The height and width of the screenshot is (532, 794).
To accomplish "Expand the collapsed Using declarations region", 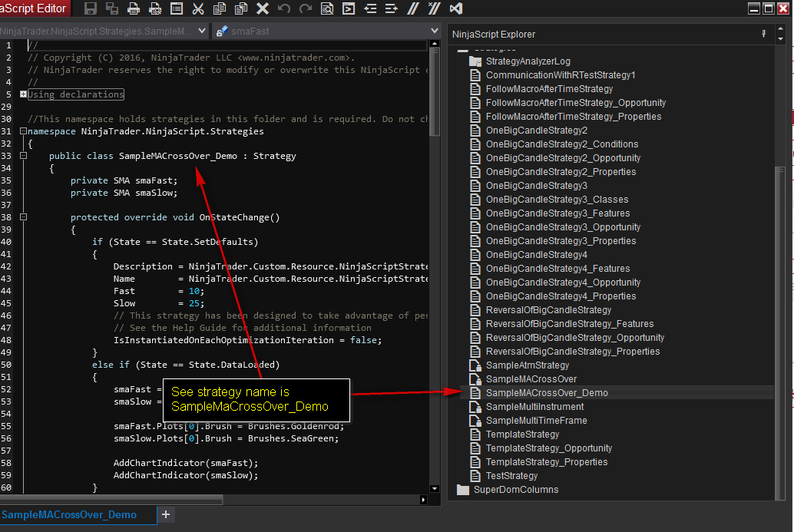I will pos(23,94).
